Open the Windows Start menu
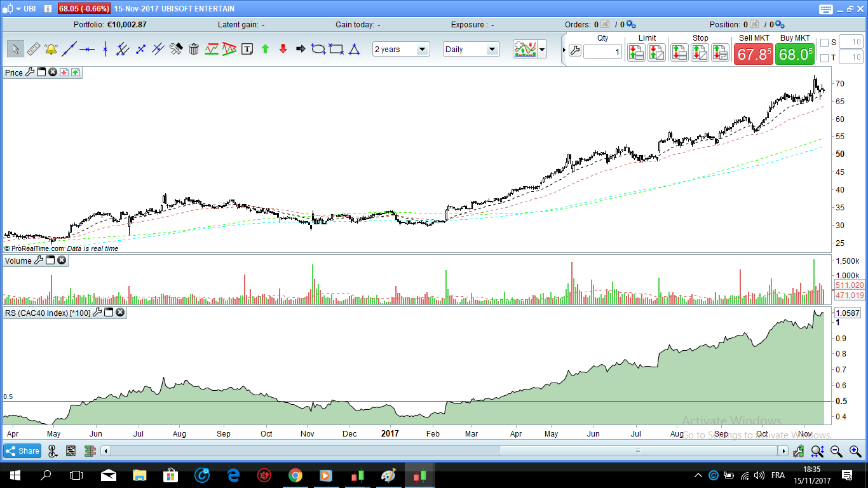 pos(15,475)
